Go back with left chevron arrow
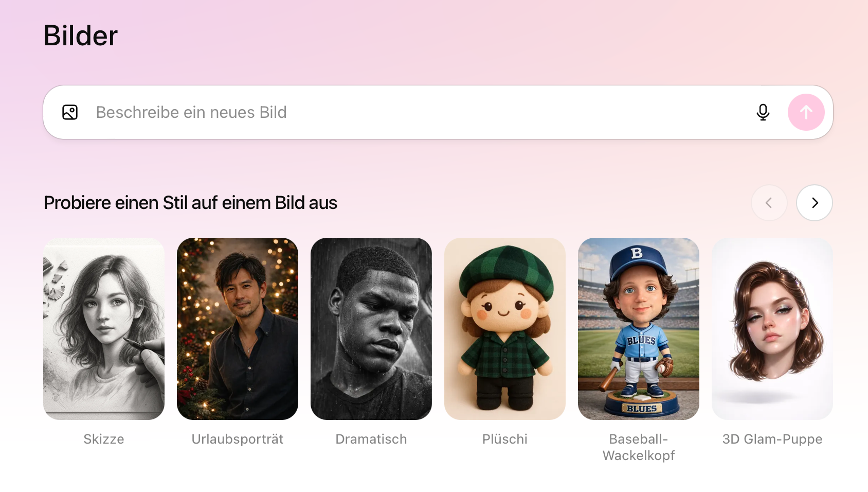Viewport: 868px width, 492px height. (x=769, y=203)
